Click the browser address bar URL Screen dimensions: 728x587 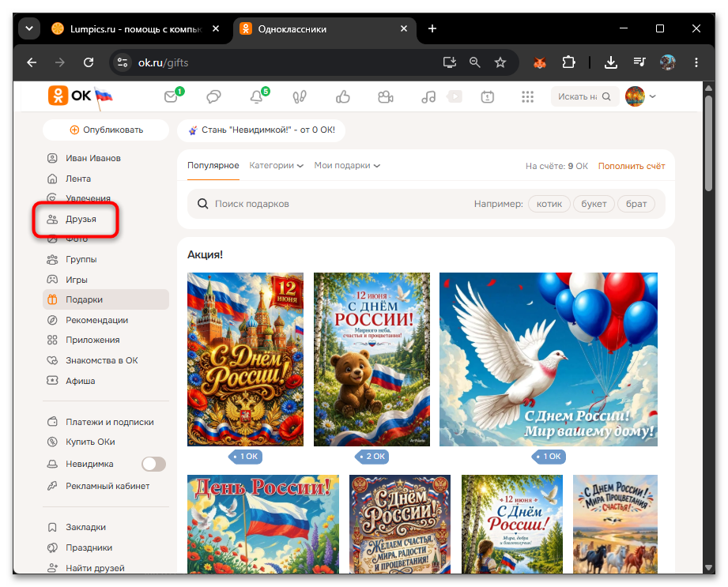coord(163,62)
